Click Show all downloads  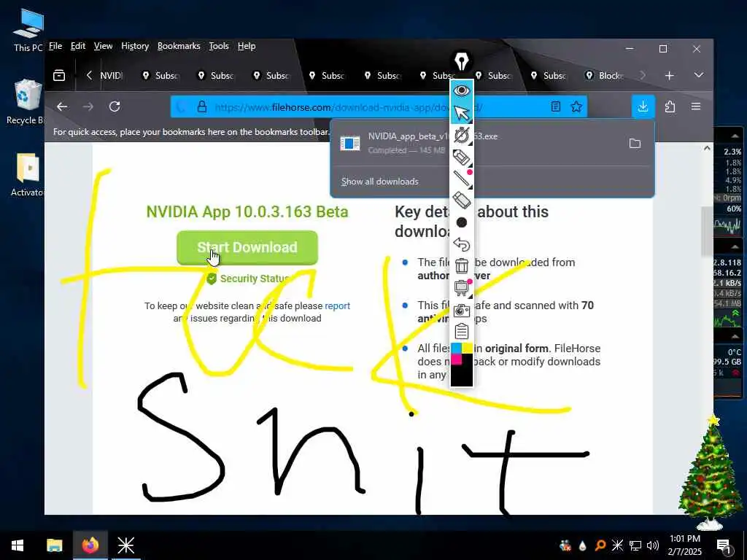(379, 182)
